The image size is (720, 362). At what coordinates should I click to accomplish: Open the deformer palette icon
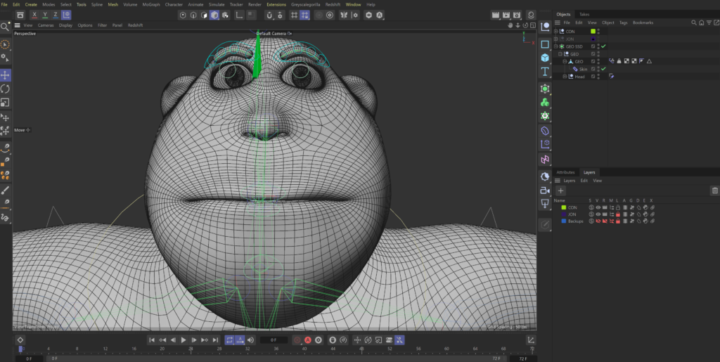pyautogui.click(x=545, y=131)
